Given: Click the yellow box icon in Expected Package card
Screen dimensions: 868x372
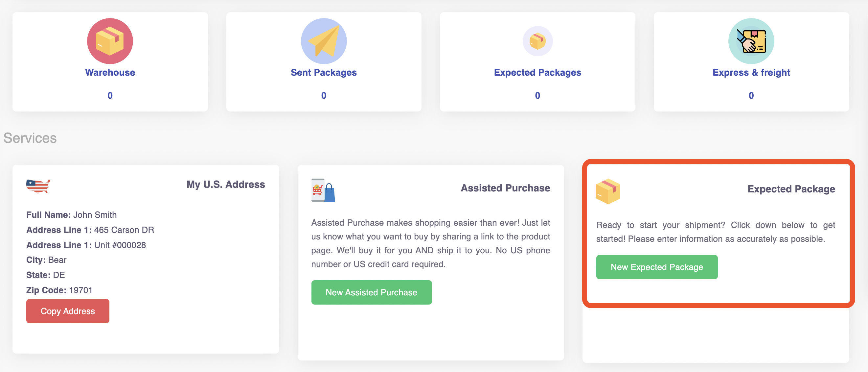Looking at the screenshot, I should [608, 191].
